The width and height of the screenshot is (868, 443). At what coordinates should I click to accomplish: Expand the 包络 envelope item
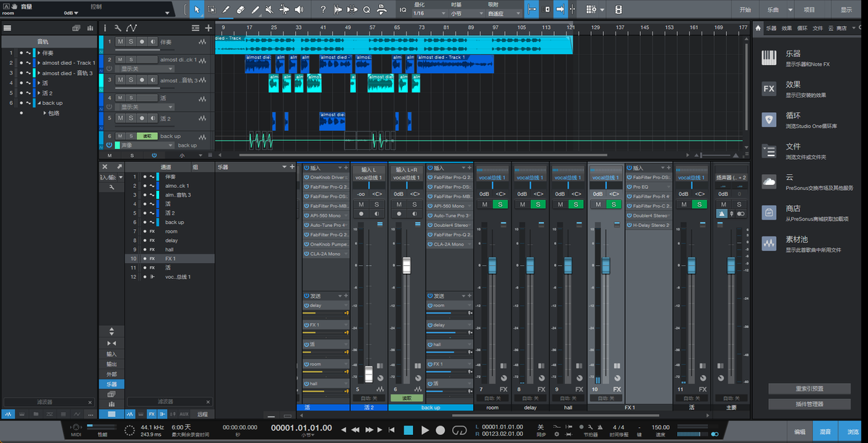(x=46, y=113)
